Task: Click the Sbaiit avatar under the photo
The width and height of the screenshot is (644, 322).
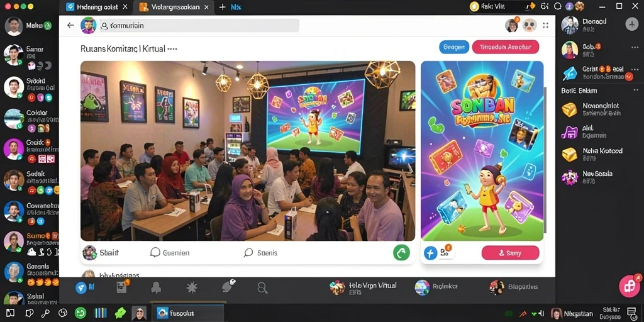Action: pos(89,253)
